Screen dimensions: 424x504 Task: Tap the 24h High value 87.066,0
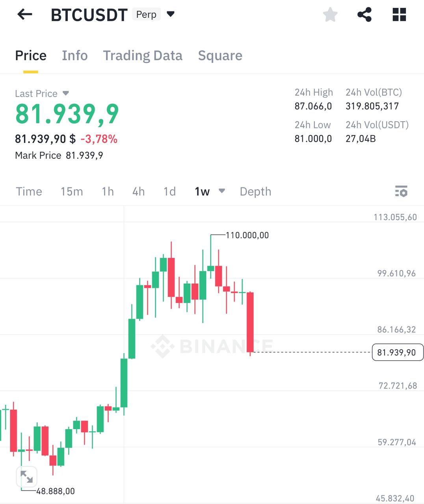point(313,106)
